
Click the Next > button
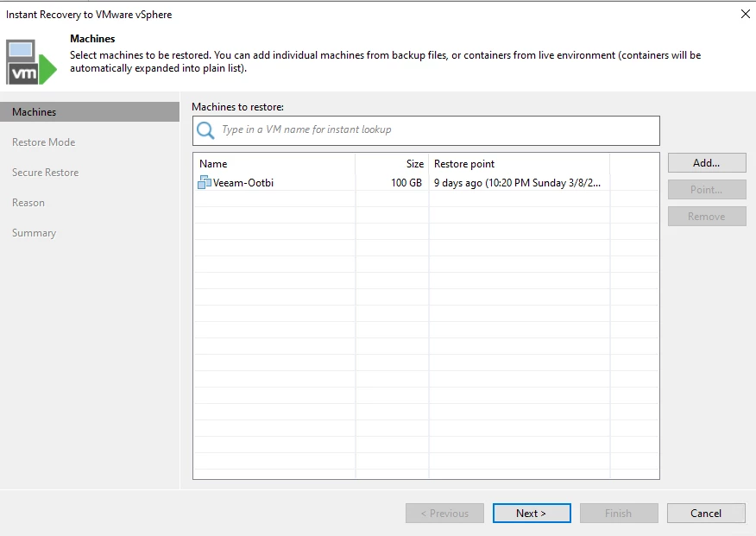tap(532, 514)
